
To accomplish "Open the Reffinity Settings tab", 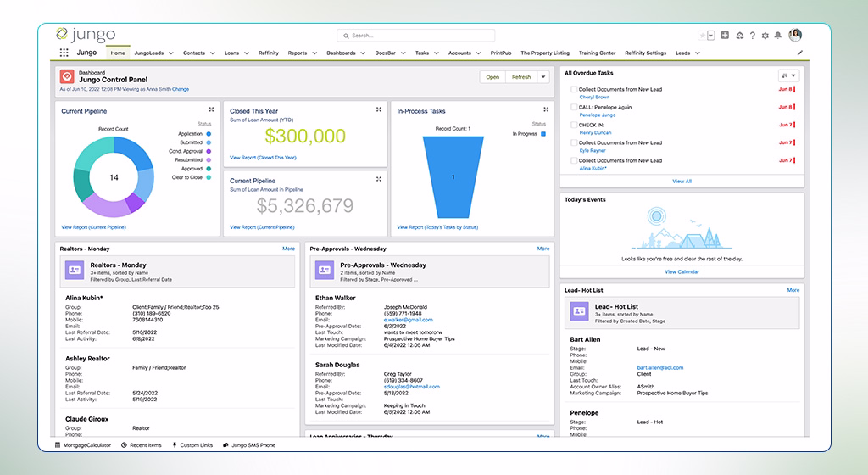I will click(x=645, y=53).
